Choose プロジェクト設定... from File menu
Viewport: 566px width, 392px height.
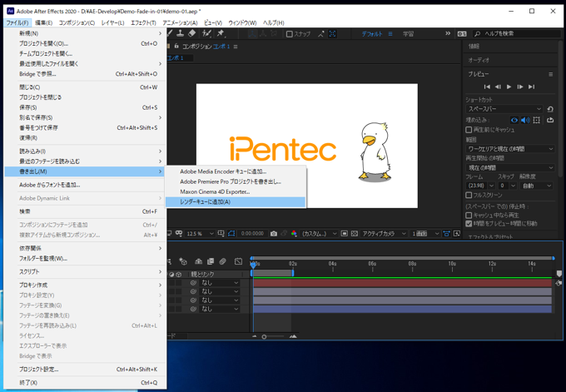[85, 370]
